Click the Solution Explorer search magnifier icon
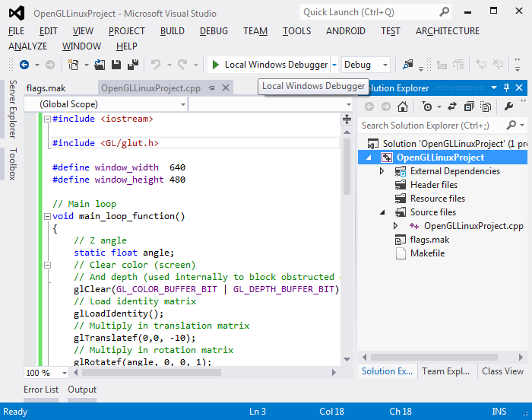 511,126
